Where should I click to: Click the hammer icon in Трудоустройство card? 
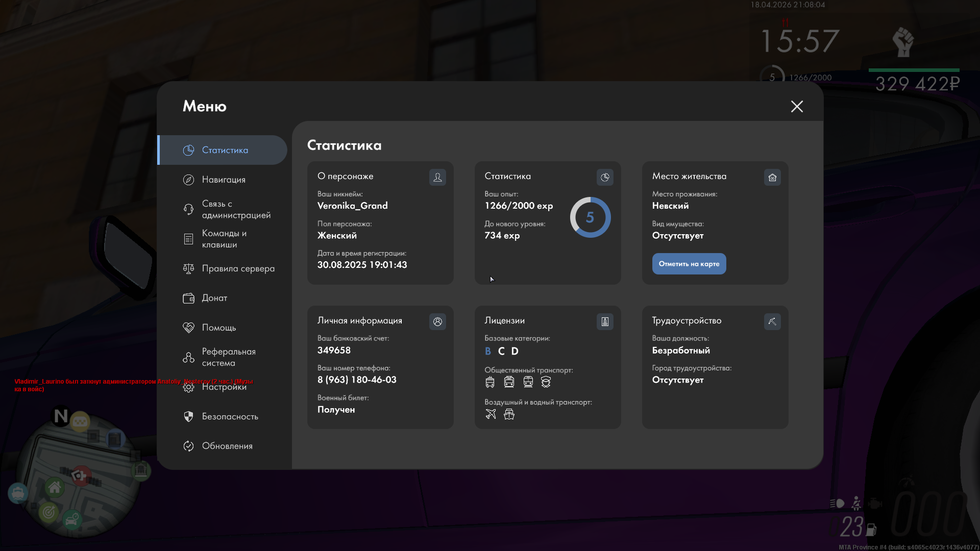pyautogui.click(x=772, y=321)
